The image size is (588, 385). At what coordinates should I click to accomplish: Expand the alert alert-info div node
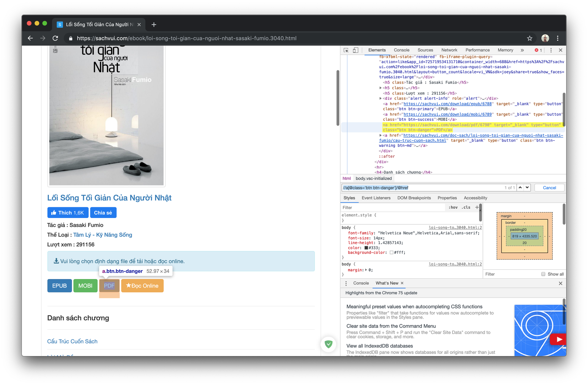click(x=381, y=98)
